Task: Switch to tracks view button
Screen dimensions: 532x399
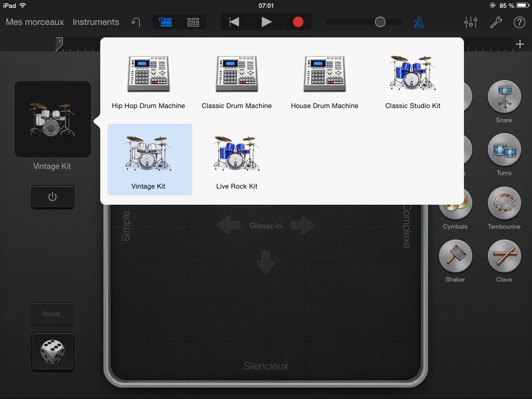Action: click(x=193, y=22)
